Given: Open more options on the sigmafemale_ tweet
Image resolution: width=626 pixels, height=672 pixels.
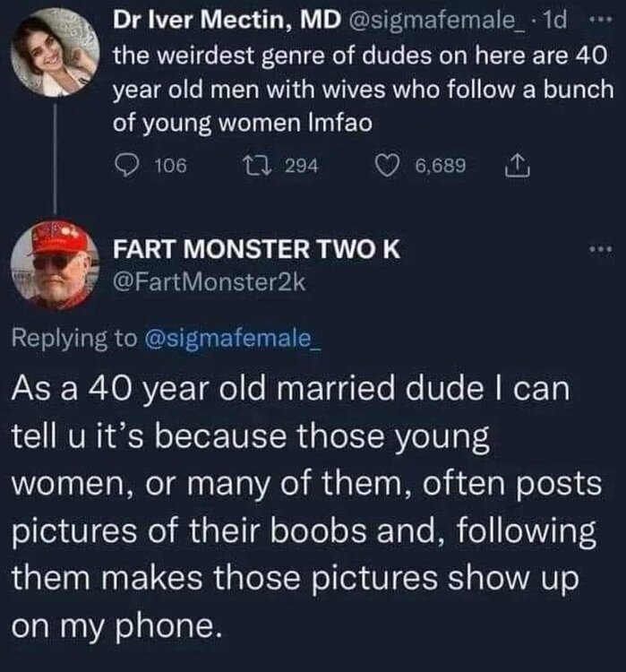Looking at the screenshot, I should pos(601,20).
